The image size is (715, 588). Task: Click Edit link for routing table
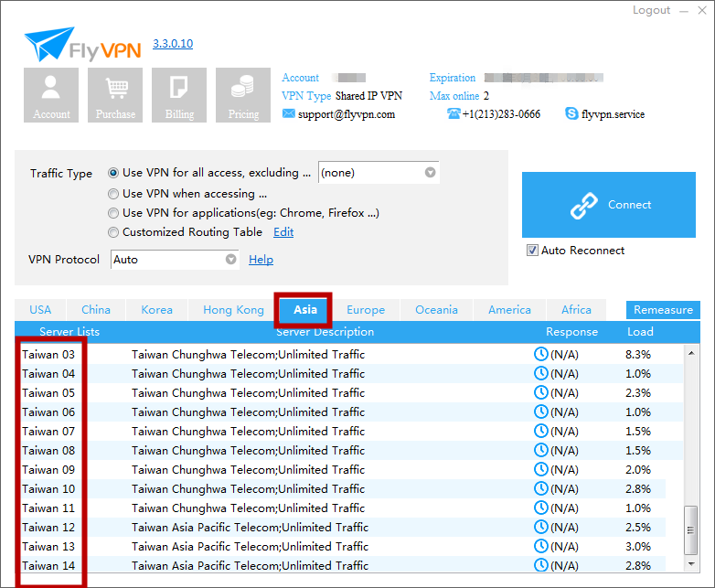[x=283, y=232]
